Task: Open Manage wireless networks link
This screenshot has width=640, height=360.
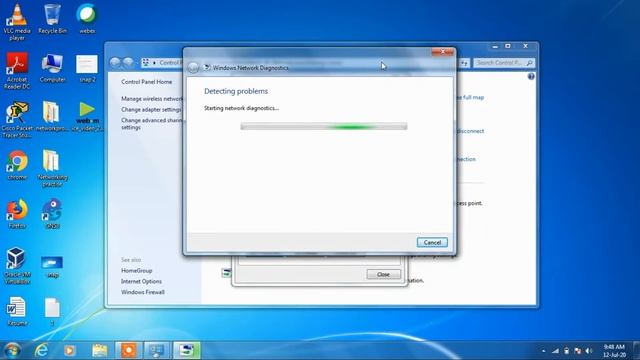Action: (152, 99)
